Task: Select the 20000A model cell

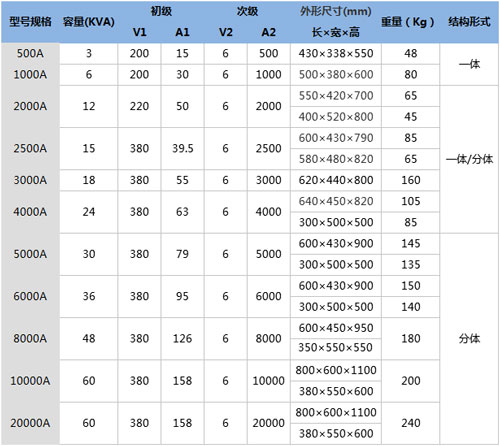Action: click(30, 423)
